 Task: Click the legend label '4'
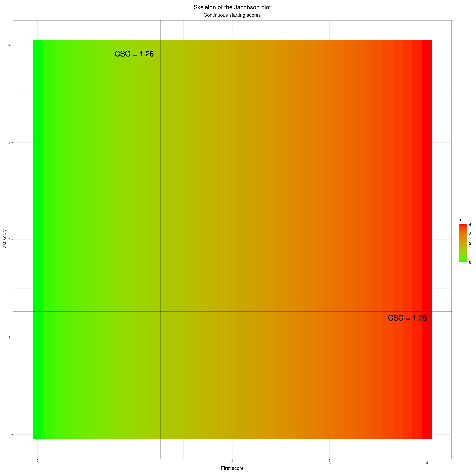470,224
